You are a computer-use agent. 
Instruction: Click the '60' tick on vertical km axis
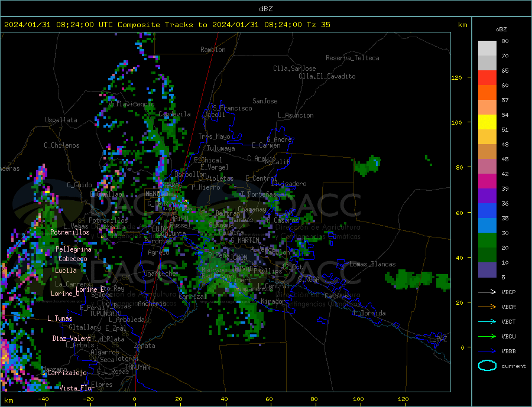[459, 213]
